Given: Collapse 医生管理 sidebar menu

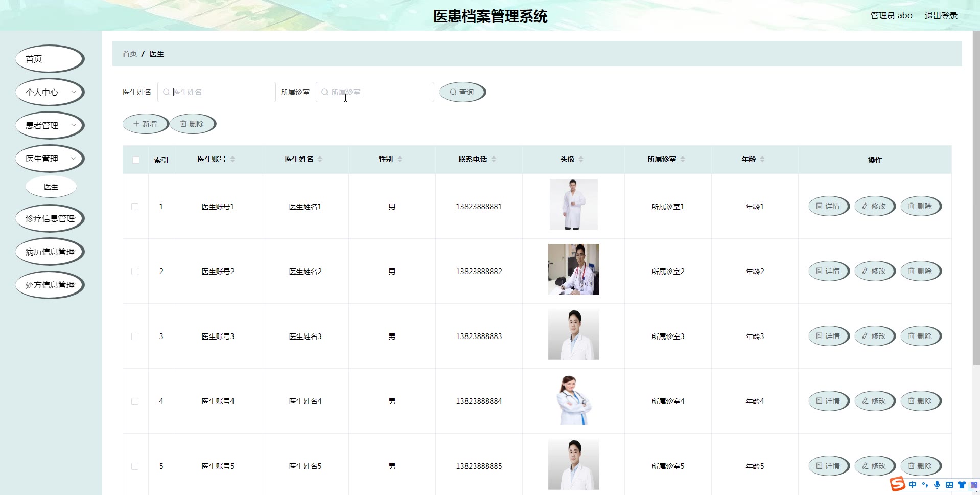Looking at the screenshot, I should point(50,159).
